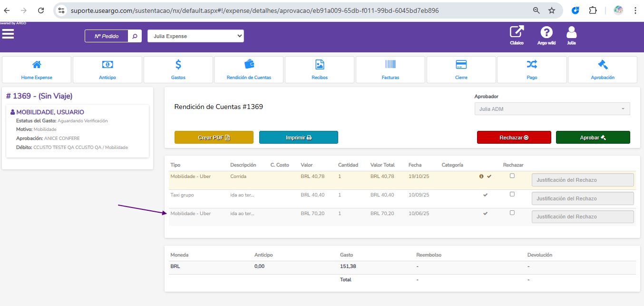Click the Nº Pedido input field
The height and width of the screenshot is (306, 644).
click(x=107, y=36)
